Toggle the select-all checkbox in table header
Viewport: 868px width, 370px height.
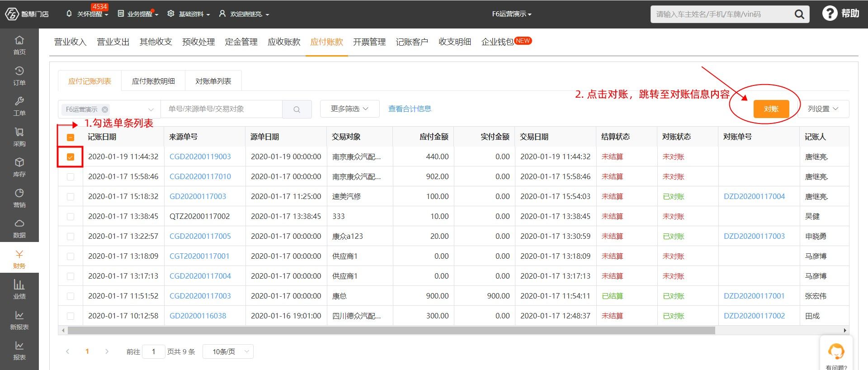tap(71, 137)
